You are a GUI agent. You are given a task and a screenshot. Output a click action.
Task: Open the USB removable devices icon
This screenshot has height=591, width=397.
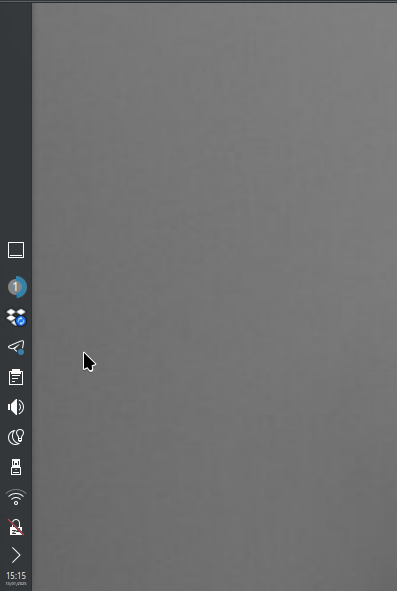pos(16,467)
